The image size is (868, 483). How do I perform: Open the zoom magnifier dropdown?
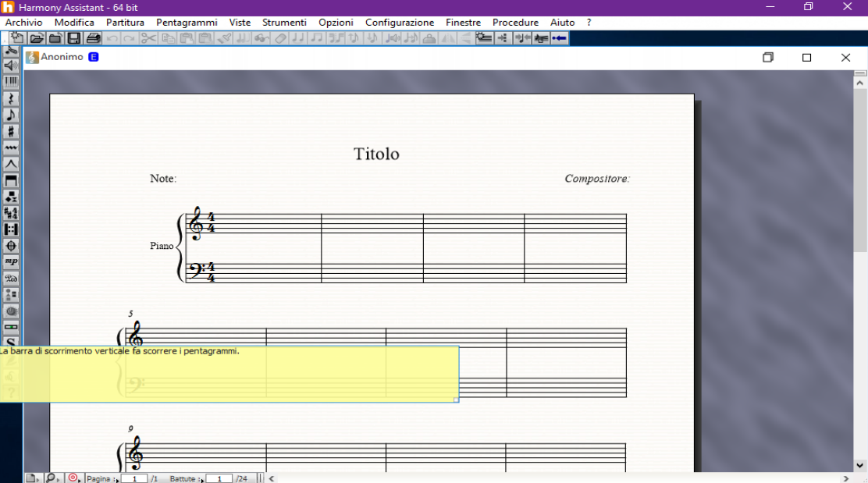coord(52,478)
